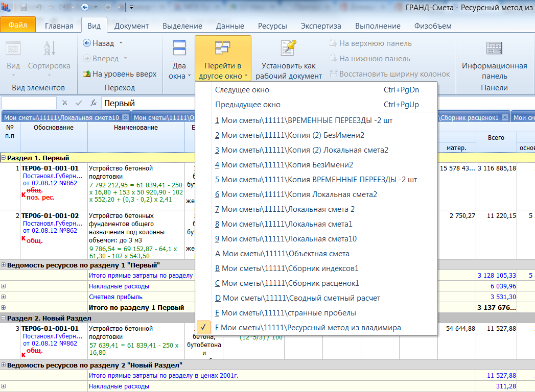Click the Два окна split-window icon

click(x=179, y=48)
